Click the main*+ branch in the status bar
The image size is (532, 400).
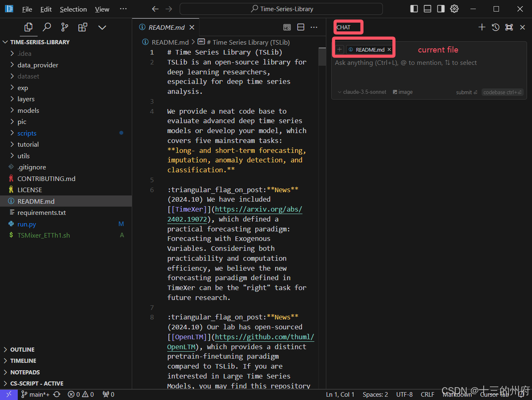pyautogui.click(x=36, y=395)
